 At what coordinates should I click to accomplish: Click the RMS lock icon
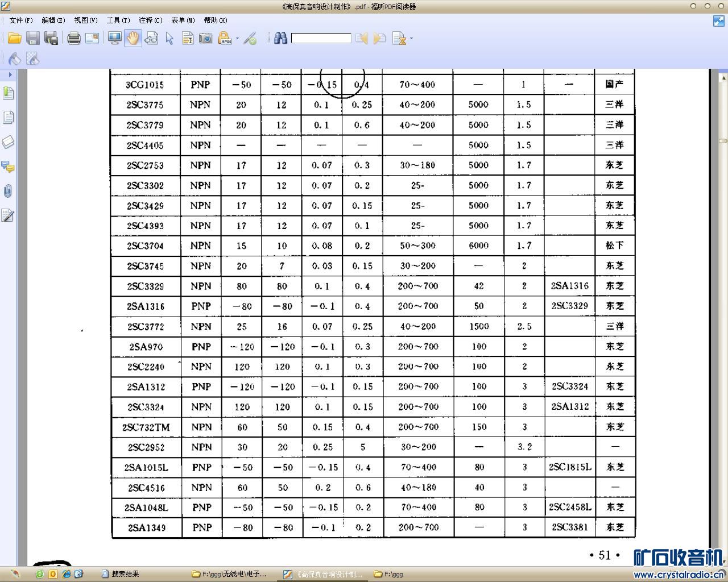225,38
